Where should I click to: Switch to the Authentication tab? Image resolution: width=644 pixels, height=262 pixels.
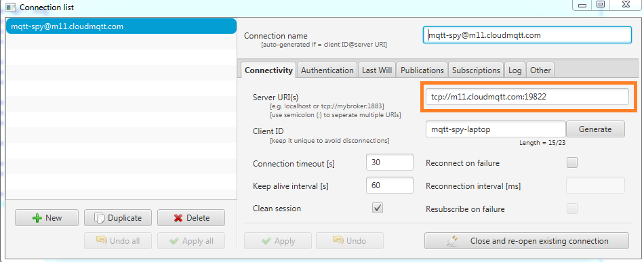pos(327,70)
